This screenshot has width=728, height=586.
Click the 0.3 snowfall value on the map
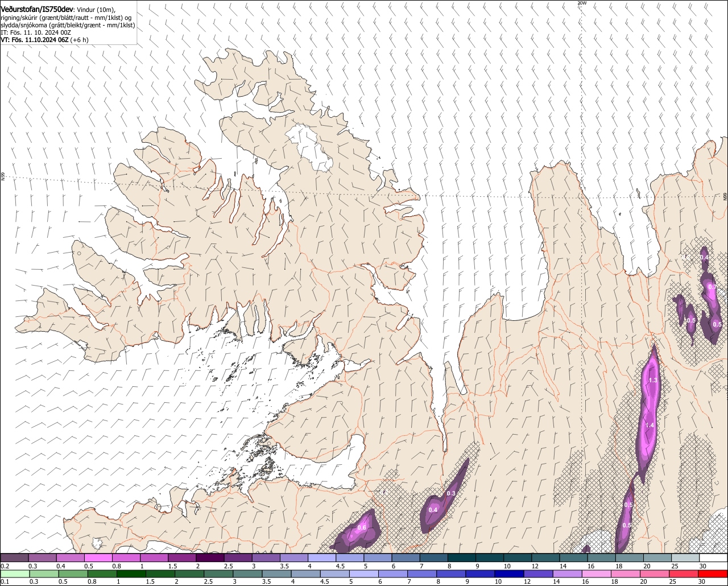[451, 493]
